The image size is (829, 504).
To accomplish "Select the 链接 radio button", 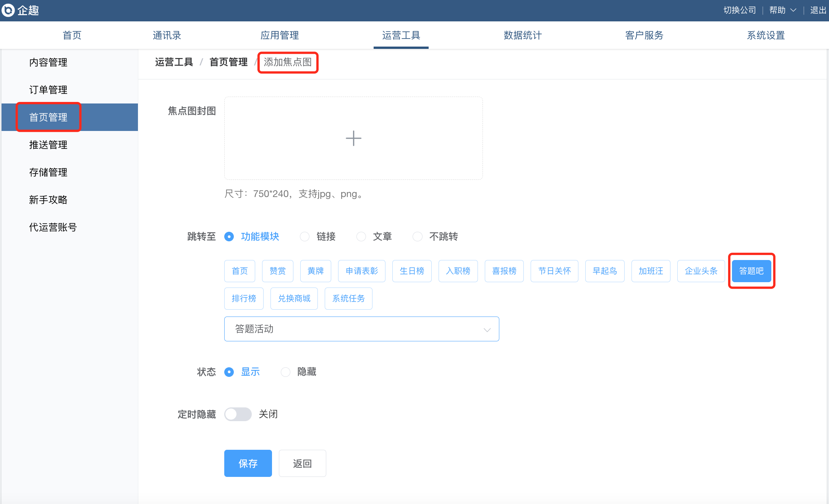I will (x=304, y=237).
